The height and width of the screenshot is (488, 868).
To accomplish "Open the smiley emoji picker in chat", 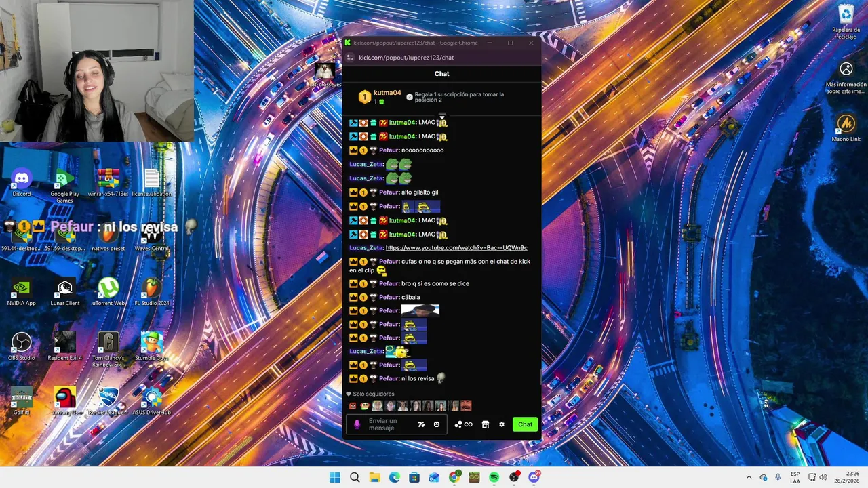I will pos(437,424).
